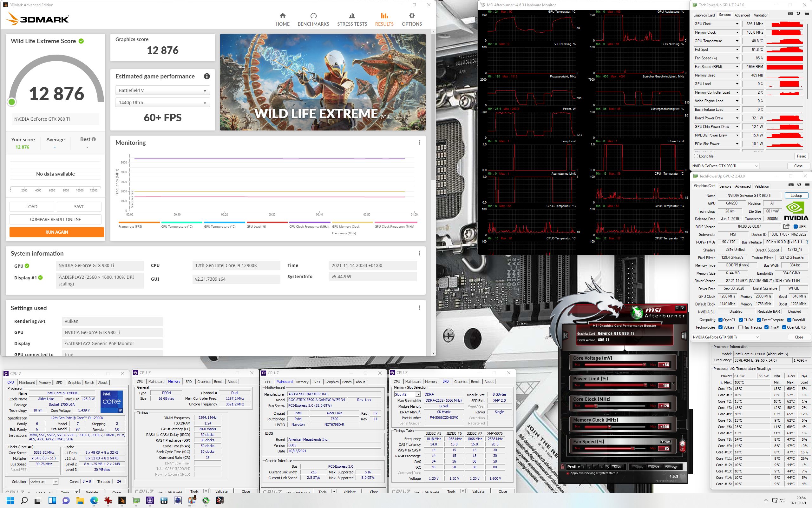Screen dimensions: 812x508
Task: Click the Best score info icon
Action: 94,139
